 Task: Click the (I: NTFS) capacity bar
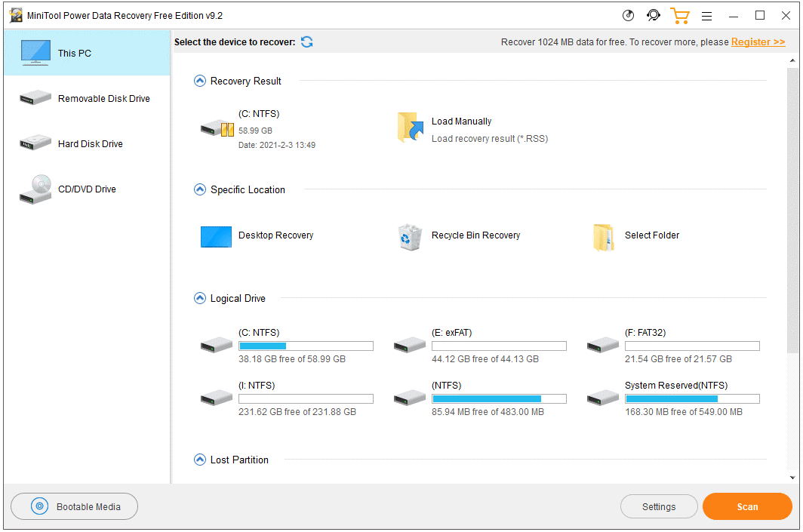306,398
